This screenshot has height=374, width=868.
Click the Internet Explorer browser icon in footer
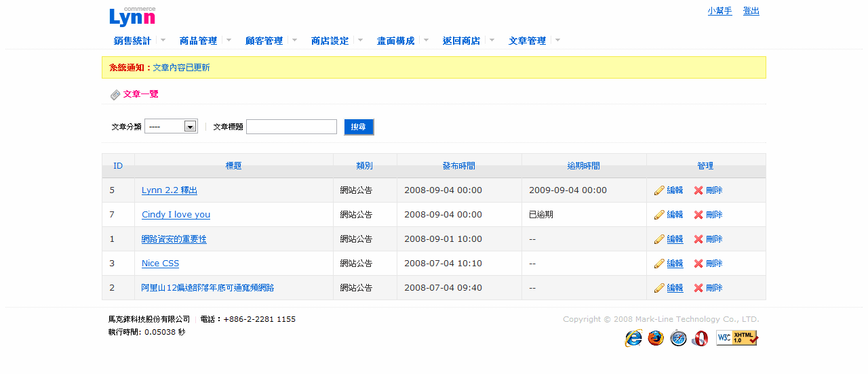pyautogui.click(x=633, y=338)
